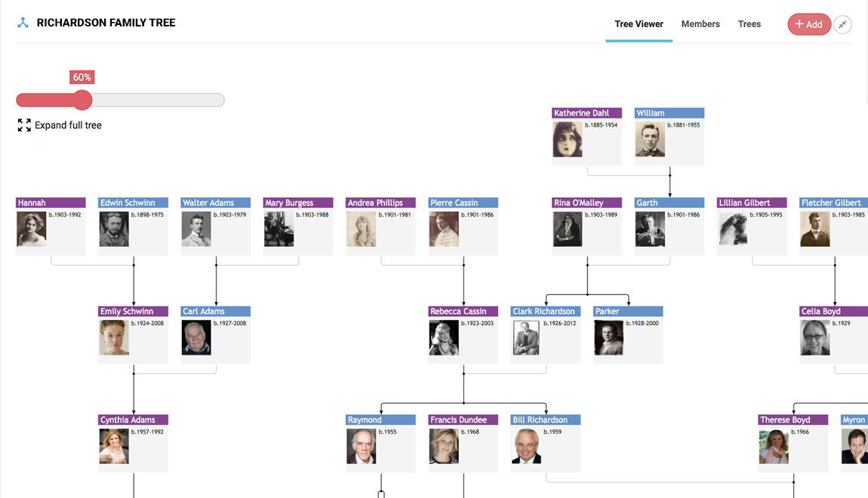The height and width of the screenshot is (498, 868).
Task: Click Rina O'Malley's portrait
Action: point(567,229)
